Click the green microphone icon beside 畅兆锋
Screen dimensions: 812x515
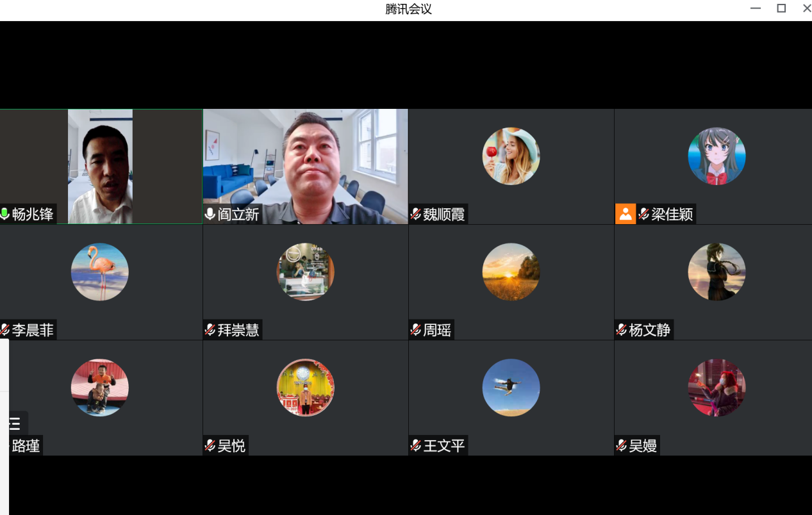(5, 214)
